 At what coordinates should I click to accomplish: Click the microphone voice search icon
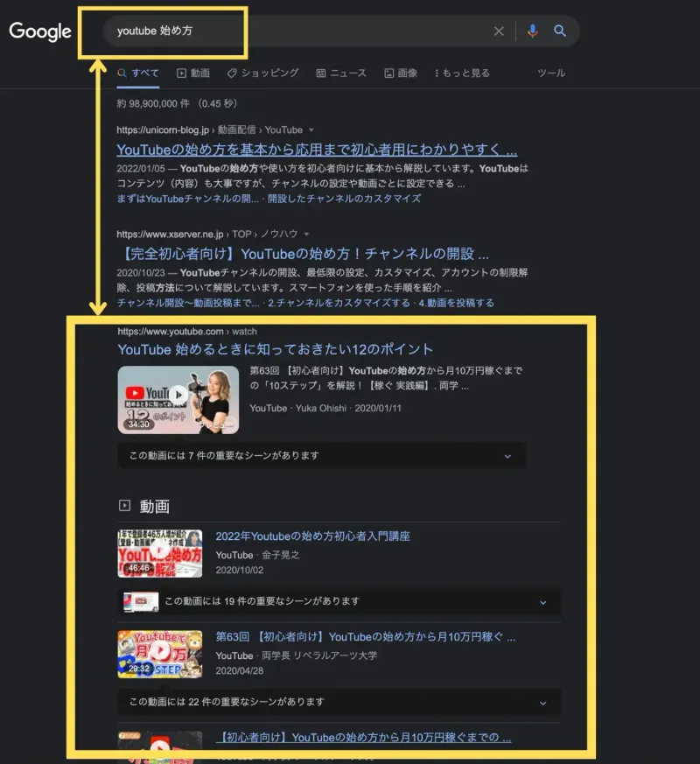534,32
